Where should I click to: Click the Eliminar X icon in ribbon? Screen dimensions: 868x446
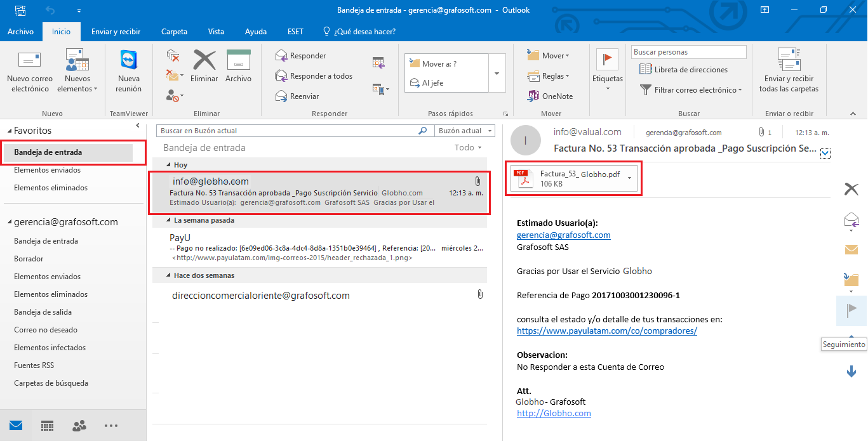coord(204,61)
